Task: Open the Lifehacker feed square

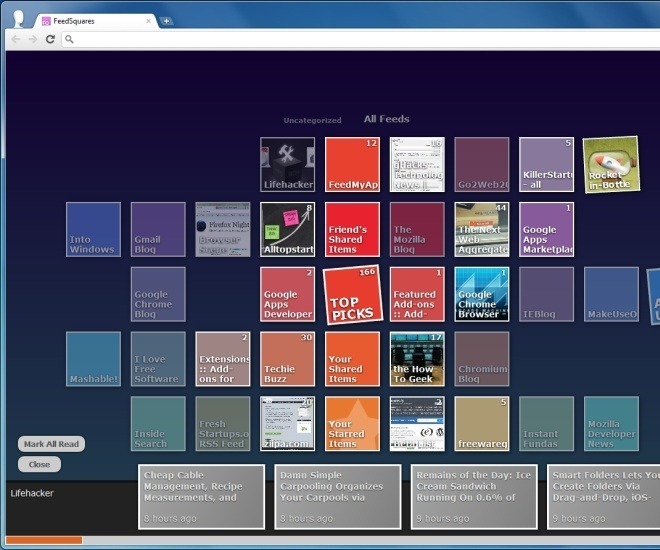Action: click(x=287, y=165)
